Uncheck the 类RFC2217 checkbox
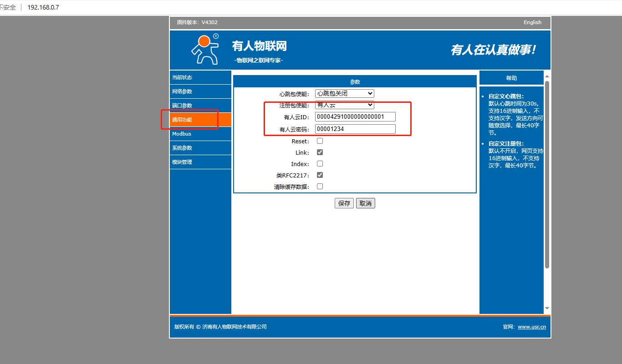Screen dimensions: 622x364 (320, 175)
